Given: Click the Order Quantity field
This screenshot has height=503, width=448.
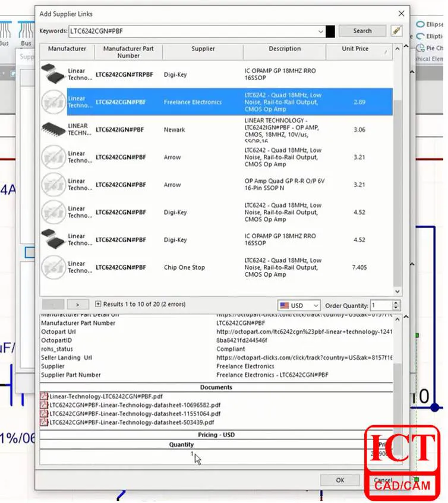Looking at the screenshot, I should point(381,305).
